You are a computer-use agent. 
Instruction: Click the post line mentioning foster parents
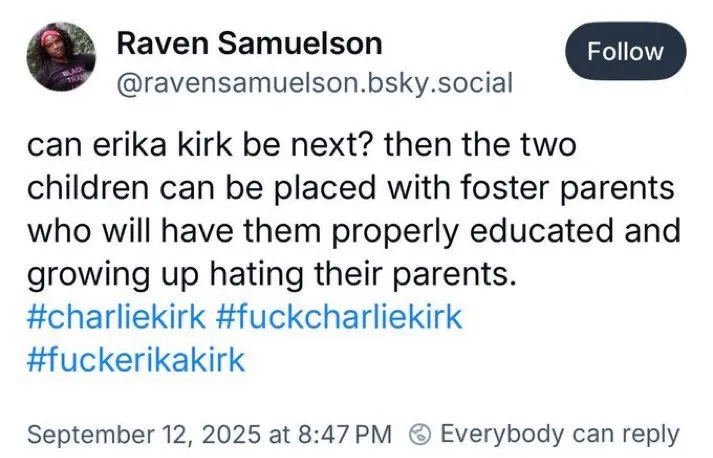click(x=350, y=189)
